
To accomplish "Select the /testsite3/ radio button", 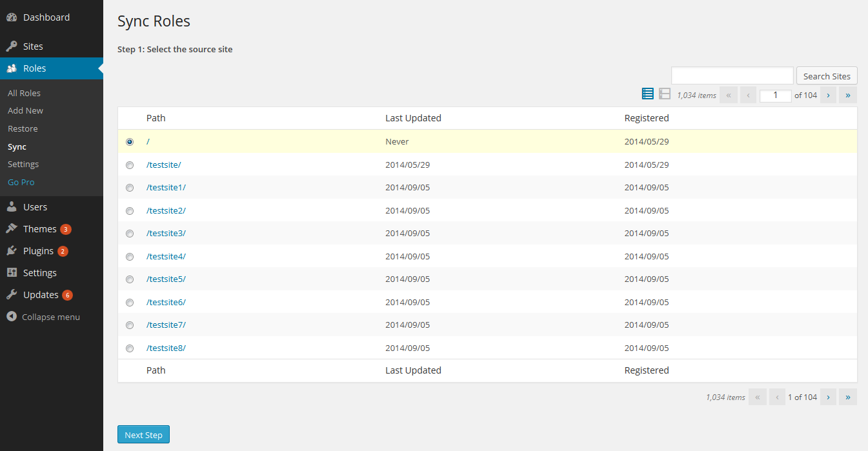I will (130, 234).
